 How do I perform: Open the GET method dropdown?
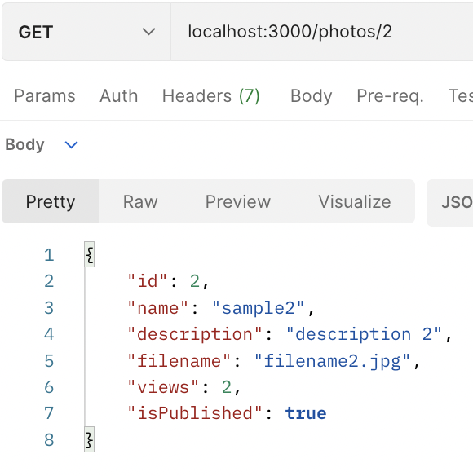pyautogui.click(x=86, y=32)
